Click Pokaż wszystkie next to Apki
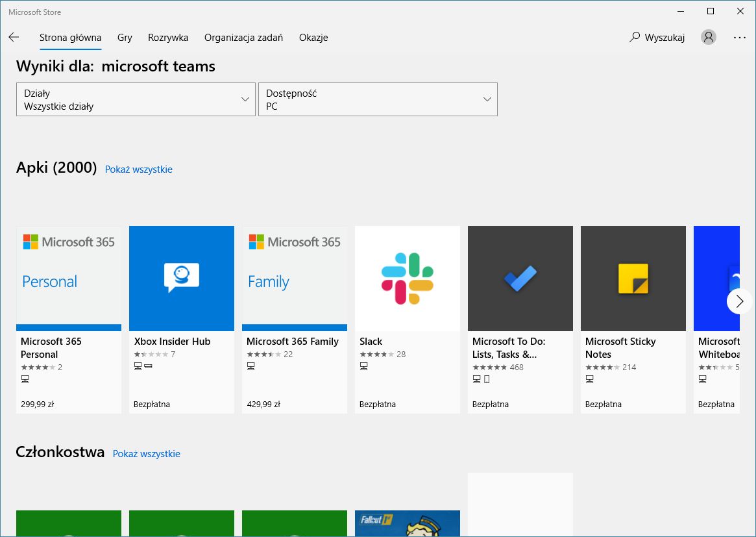The image size is (756, 537). [x=139, y=169]
